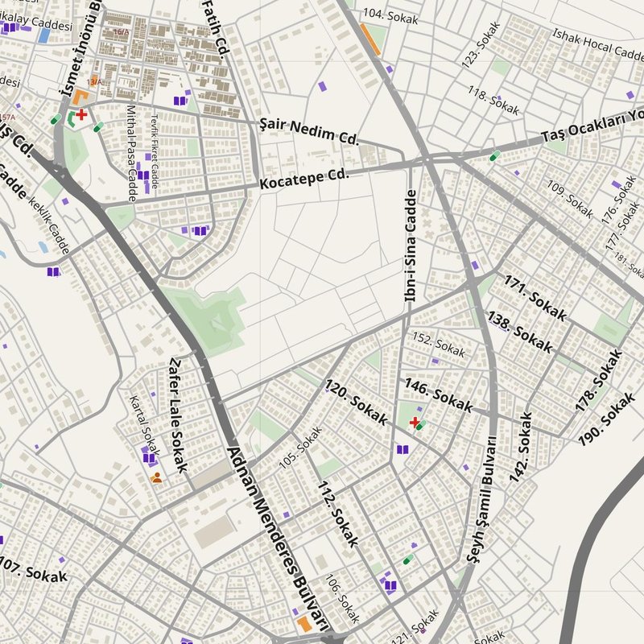This screenshot has height=644, width=644.
Task: Select the purple book icon east of 106. Sokak
Action: (390, 585)
